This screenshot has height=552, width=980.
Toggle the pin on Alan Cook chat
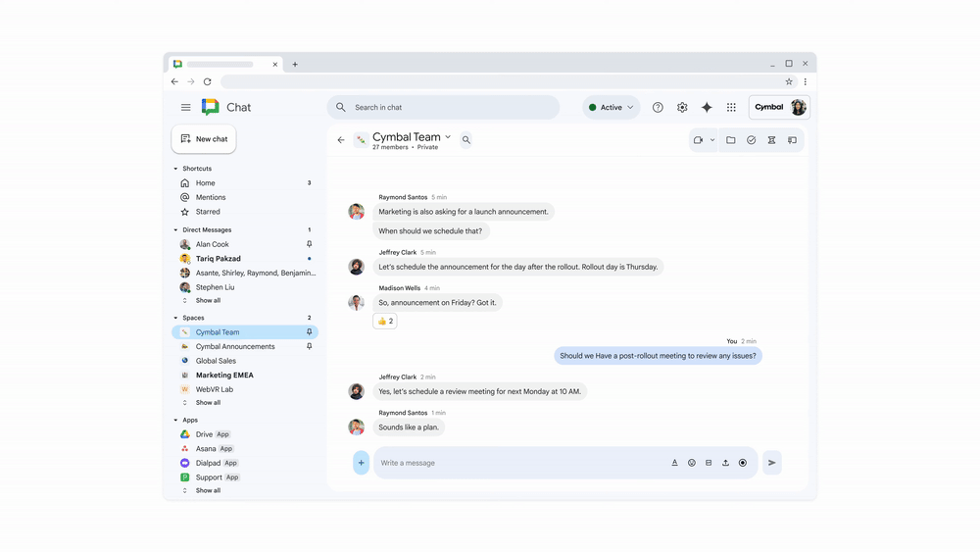(309, 244)
